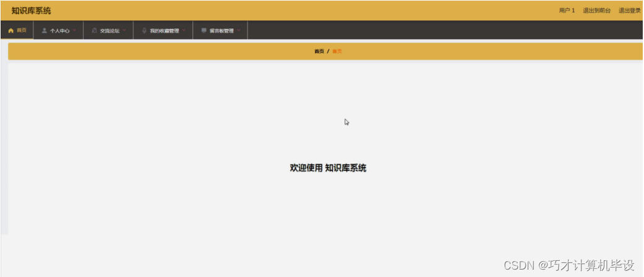Click the monitor icon beside 留言板管理
The height and width of the screenshot is (277, 644).
click(x=204, y=30)
